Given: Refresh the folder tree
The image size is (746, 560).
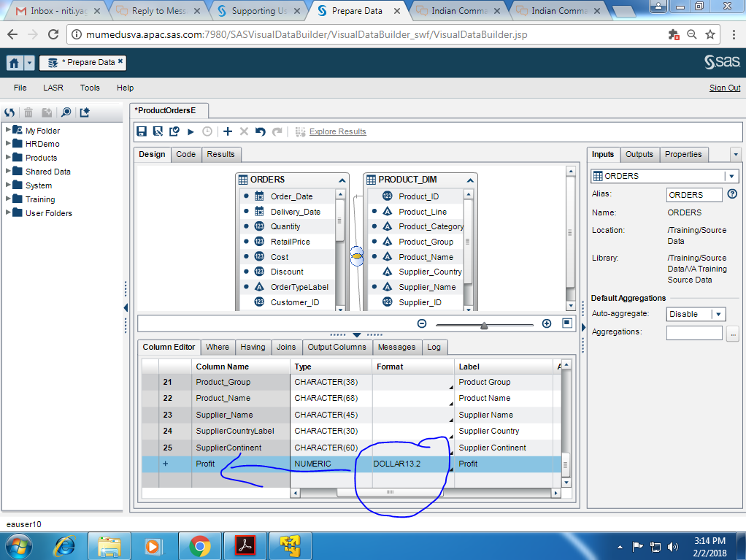Looking at the screenshot, I should tap(9, 112).
